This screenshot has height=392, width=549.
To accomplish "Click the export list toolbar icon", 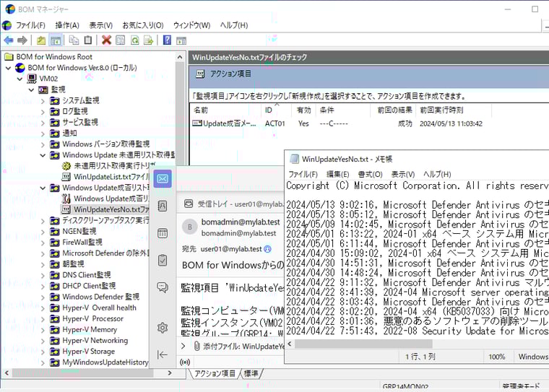I will pos(149,40).
